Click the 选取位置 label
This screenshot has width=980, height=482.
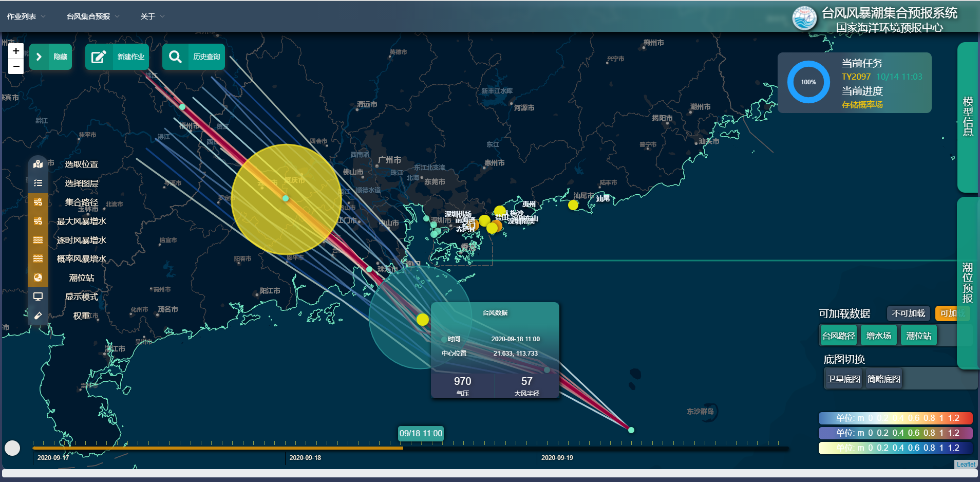(x=81, y=164)
